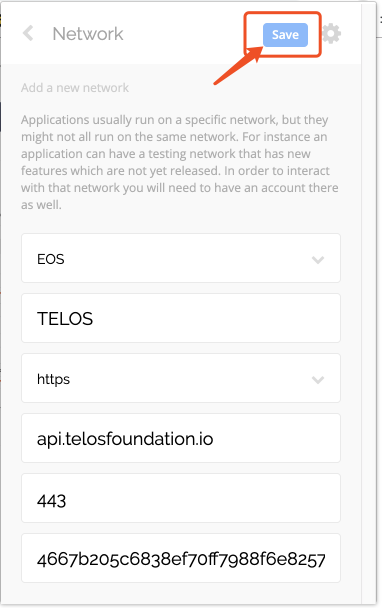The width and height of the screenshot is (382, 608).
Task: Click the chevron beside https
Action: pos(318,380)
